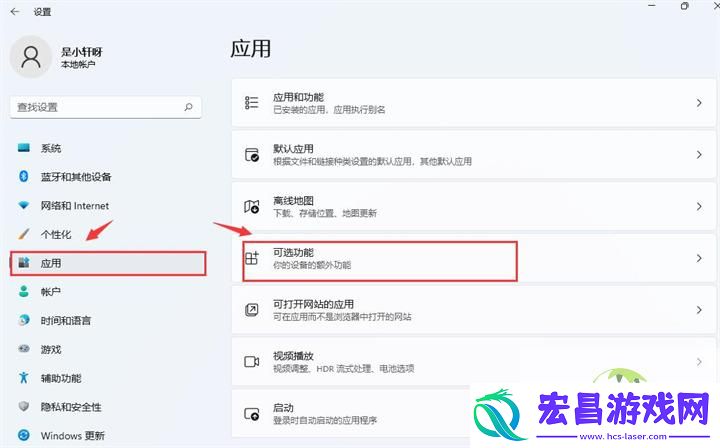Click the 你的设备的额外功能 description
The height and width of the screenshot is (448, 720).
tap(312, 265)
